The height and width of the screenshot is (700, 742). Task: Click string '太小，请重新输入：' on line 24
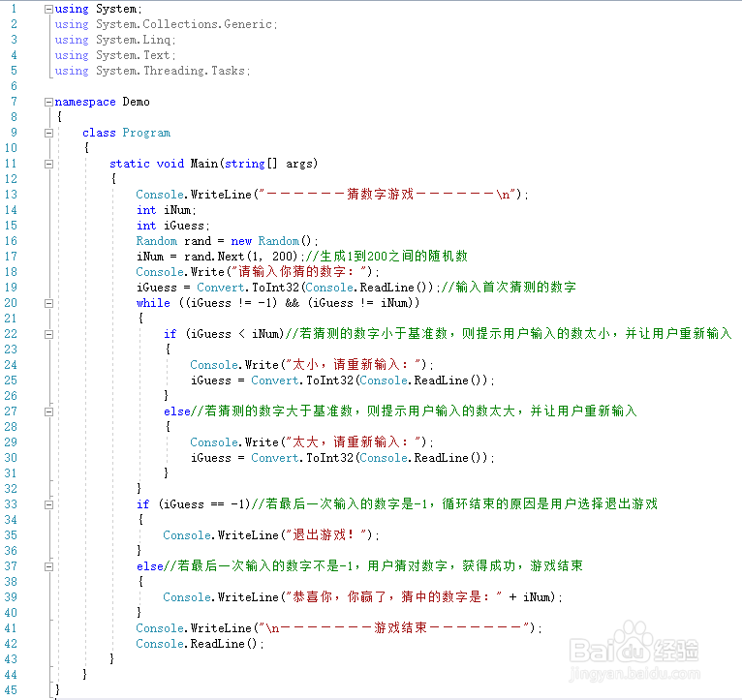click(x=351, y=365)
